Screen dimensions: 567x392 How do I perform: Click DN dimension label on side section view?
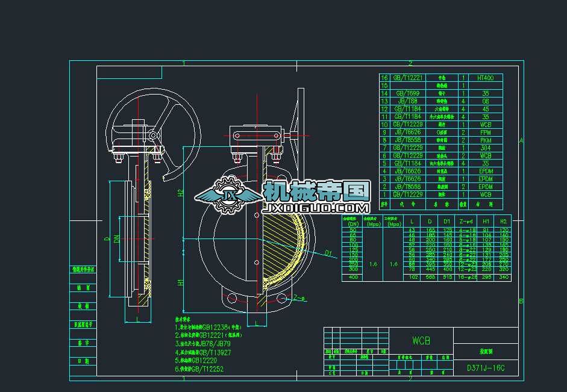[116, 239]
